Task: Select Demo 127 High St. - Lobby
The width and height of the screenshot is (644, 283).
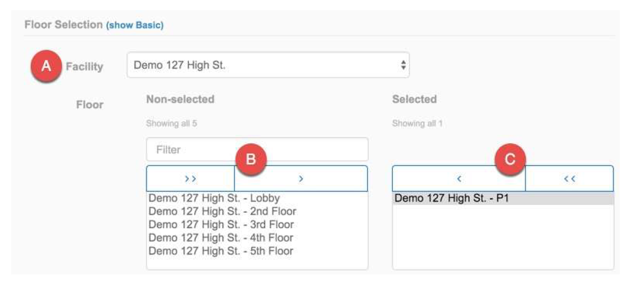Action: click(214, 198)
